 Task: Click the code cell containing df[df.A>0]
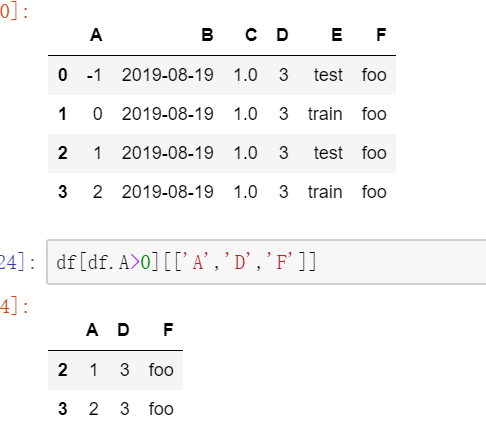[266, 262]
